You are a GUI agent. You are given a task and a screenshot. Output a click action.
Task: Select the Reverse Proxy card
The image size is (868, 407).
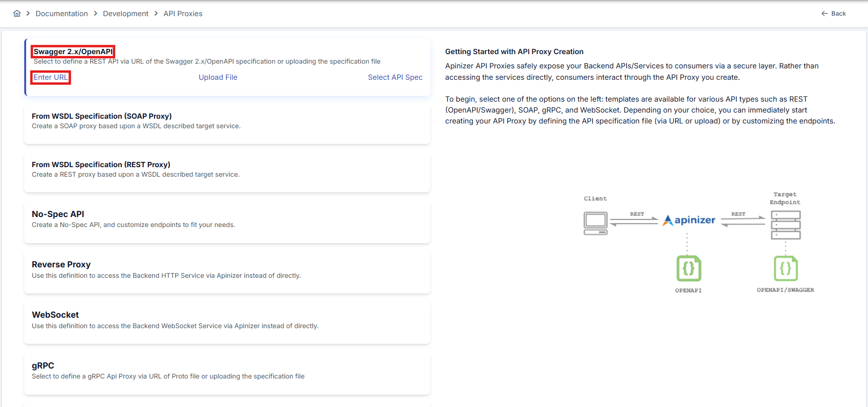[x=227, y=272]
